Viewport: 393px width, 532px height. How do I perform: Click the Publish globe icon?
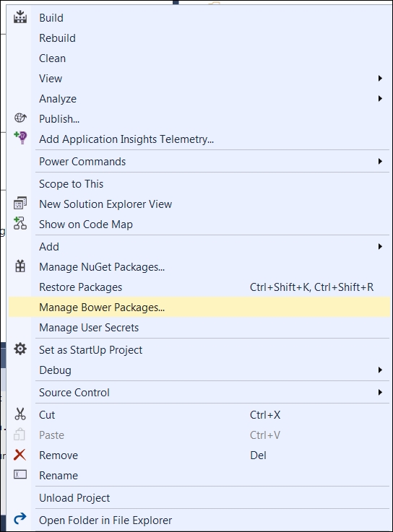pyautogui.click(x=20, y=118)
